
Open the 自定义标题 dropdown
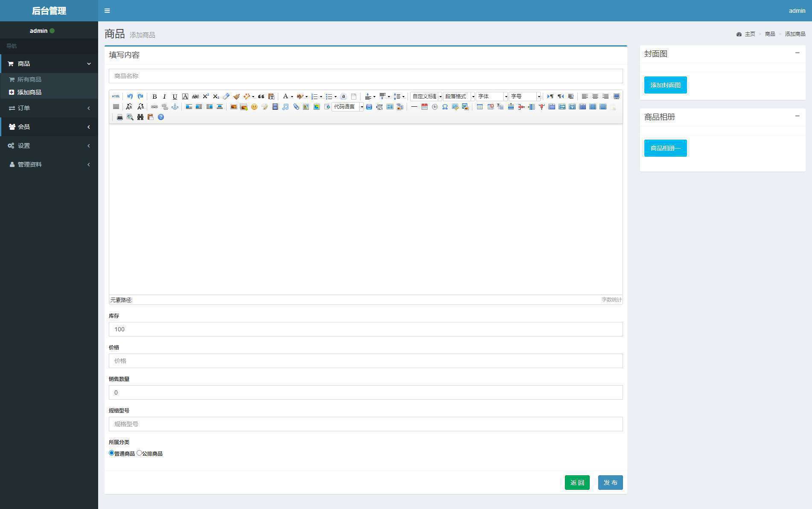point(426,97)
